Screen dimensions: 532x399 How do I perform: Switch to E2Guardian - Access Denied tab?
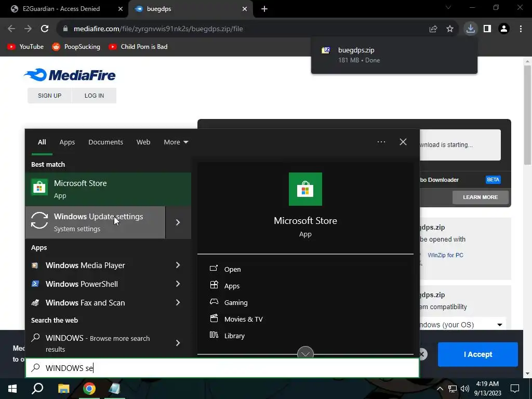coord(64,9)
